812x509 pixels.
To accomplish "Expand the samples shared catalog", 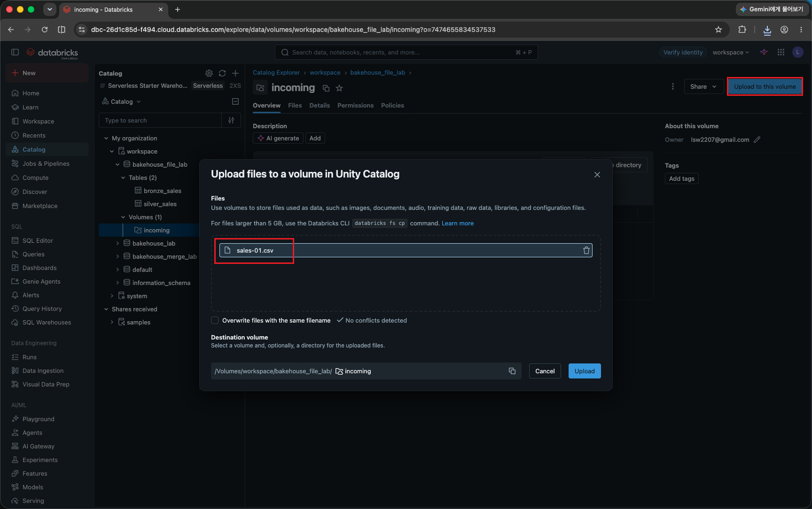I will pos(112,322).
